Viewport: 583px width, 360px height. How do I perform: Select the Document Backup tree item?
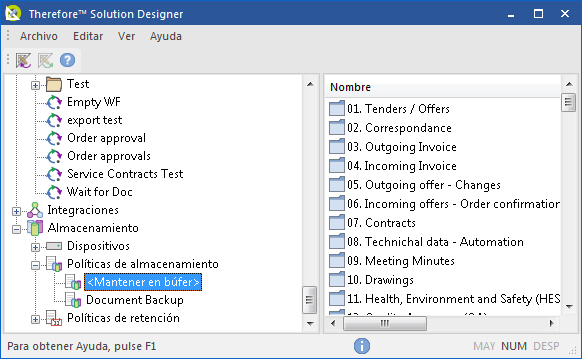135,300
